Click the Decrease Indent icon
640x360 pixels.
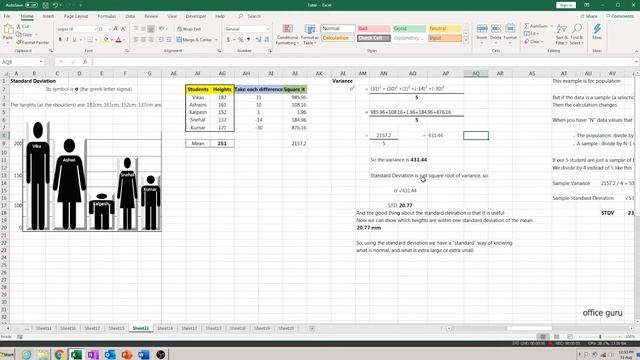[x=161, y=40]
